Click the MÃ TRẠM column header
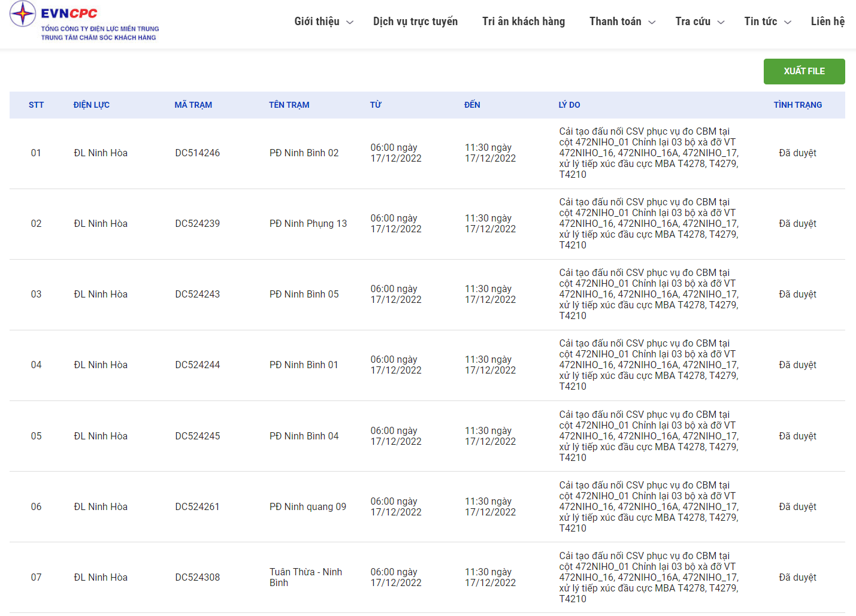 [193, 105]
